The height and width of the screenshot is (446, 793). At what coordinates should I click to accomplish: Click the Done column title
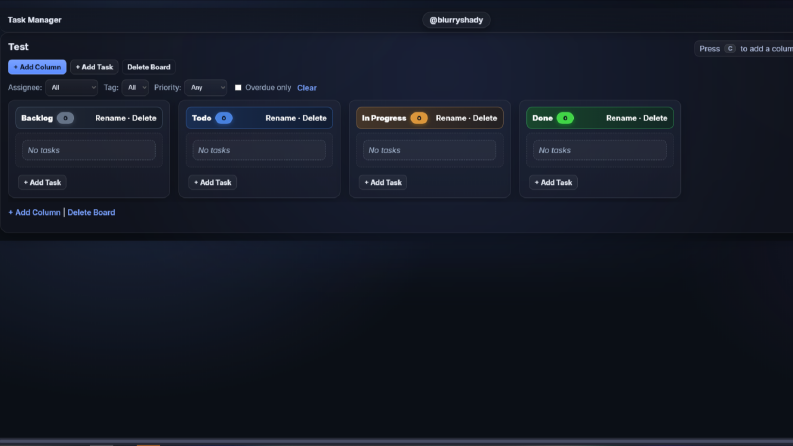coord(542,118)
